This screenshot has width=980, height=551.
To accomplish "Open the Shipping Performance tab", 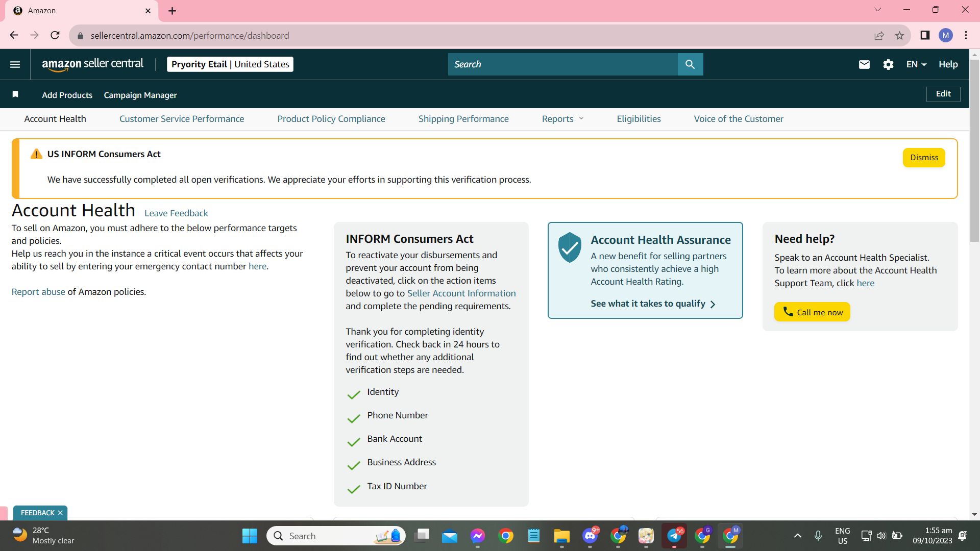I will (x=463, y=119).
